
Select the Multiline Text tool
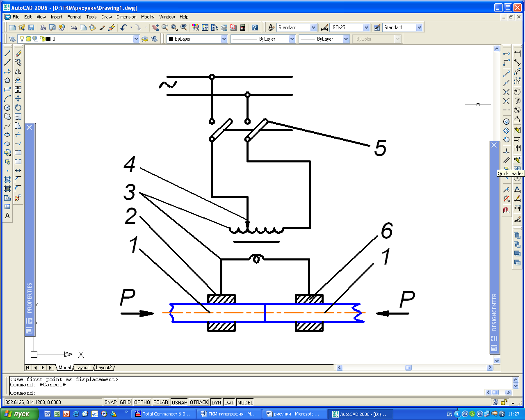(x=7, y=216)
